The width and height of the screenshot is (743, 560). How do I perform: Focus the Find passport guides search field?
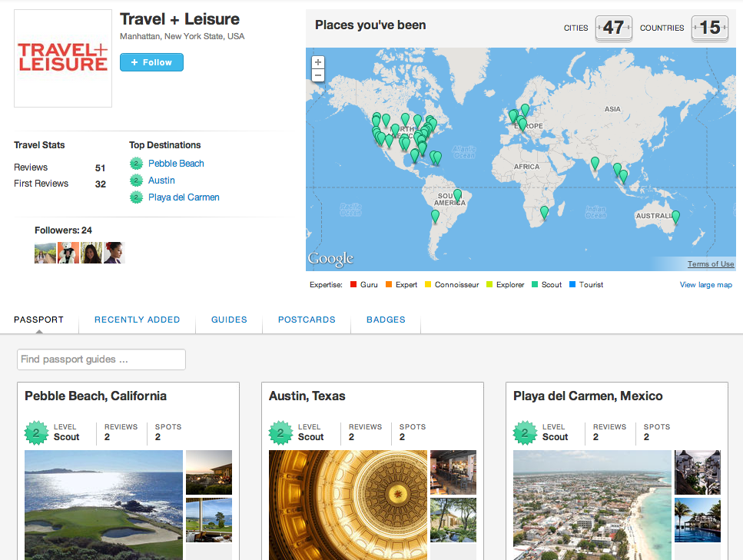[101, 360]
